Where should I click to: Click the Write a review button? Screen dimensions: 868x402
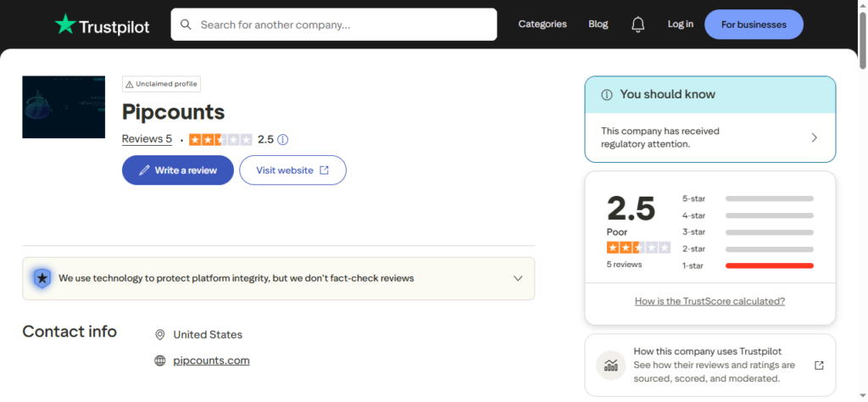(178, 170)
